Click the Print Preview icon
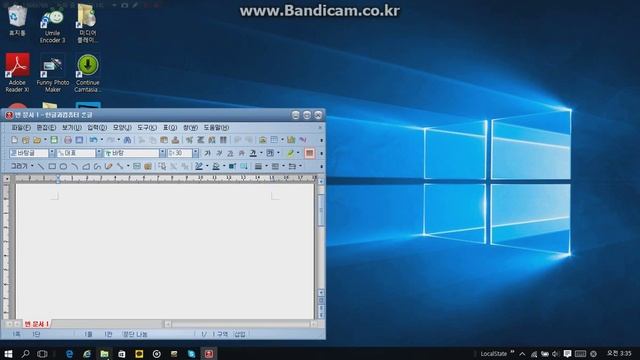This screenshot has width=640, height=360. coord(79,140)
